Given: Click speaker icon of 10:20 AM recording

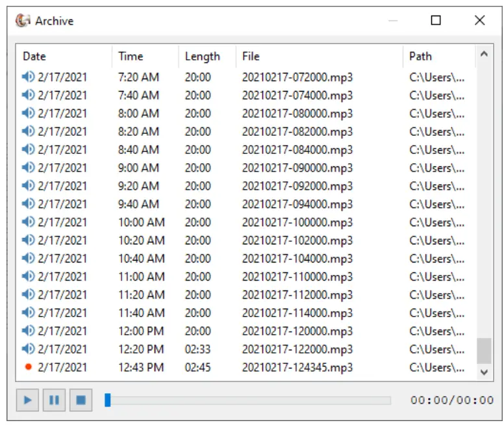Looking at the screenshot, I should click(x=29, y=240).
